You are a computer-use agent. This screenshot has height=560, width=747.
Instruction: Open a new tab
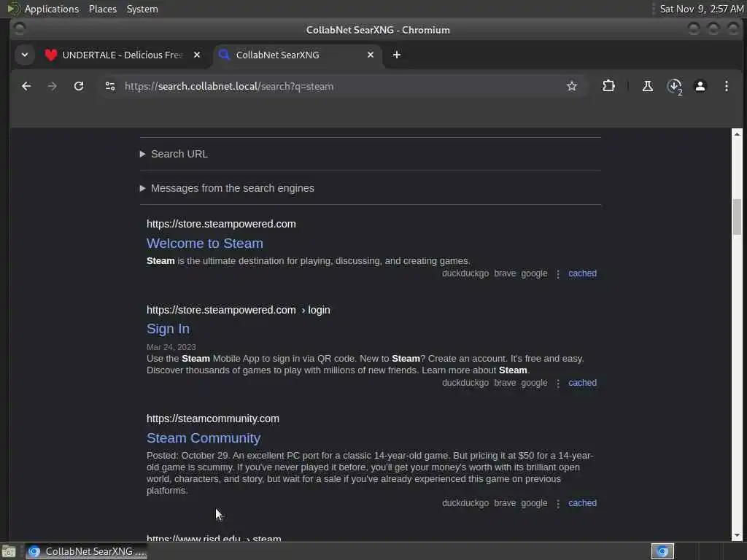pyautogui.click(x=396, y=55)
